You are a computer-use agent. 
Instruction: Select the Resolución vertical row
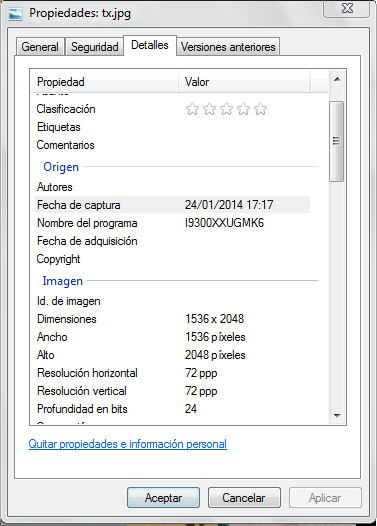(x=173, y=391)
